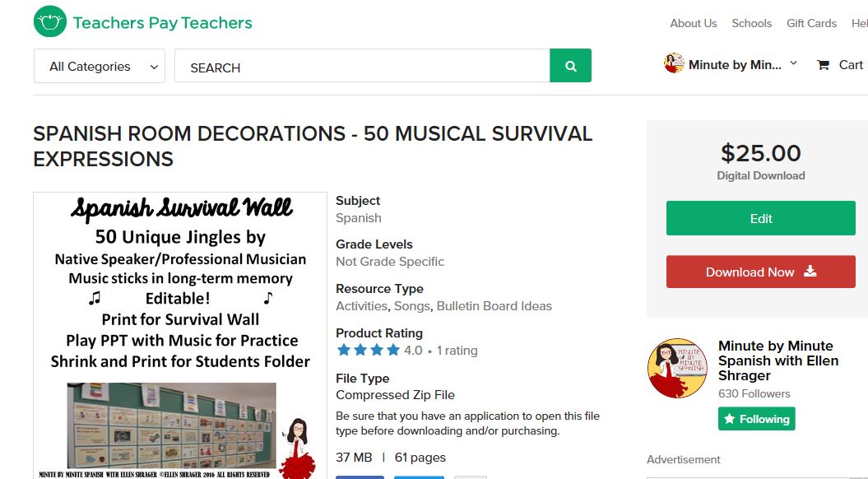Open the Songs resource type link
Image resolution: width=868 pixels, height=479 pixels.
pyautogui.click(x=411, y=306)
